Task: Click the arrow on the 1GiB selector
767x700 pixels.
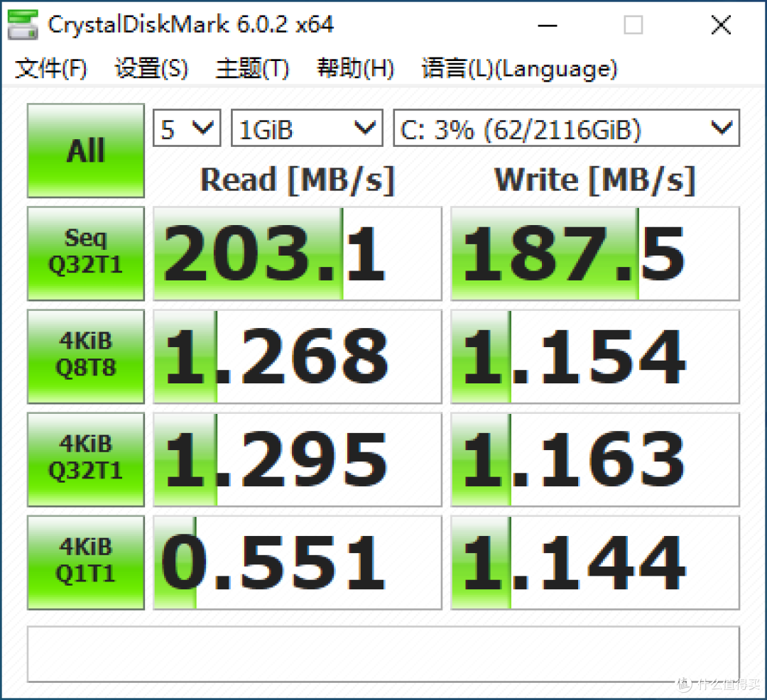Action: [x=366, y=128]
